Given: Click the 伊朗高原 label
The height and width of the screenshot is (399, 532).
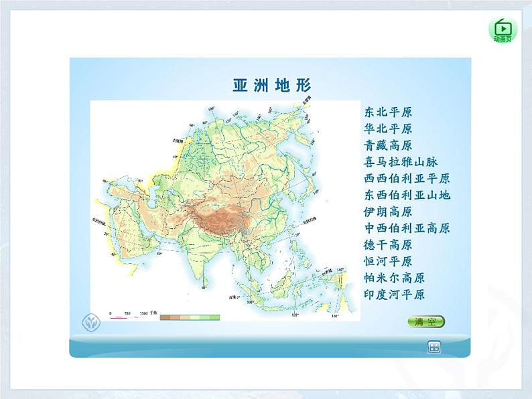Looking at the screenshot, I should [388, 212].
